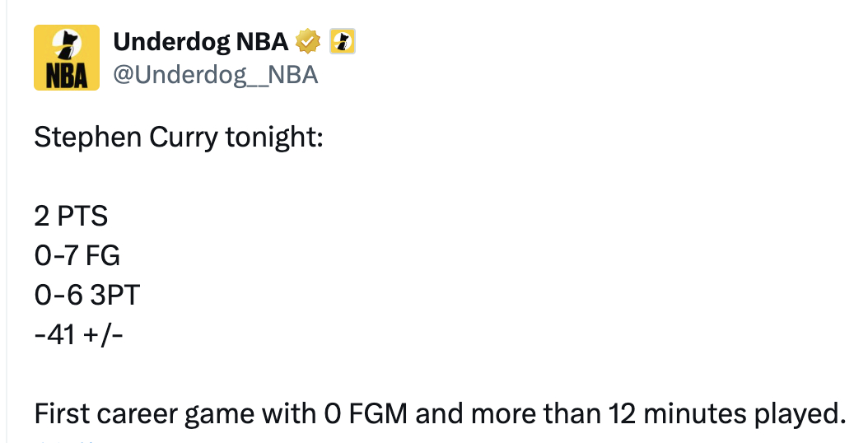This screenshot has height=443, width=868.
Task: Click the "-41 +/-" stat line
Action: [78, 335]
